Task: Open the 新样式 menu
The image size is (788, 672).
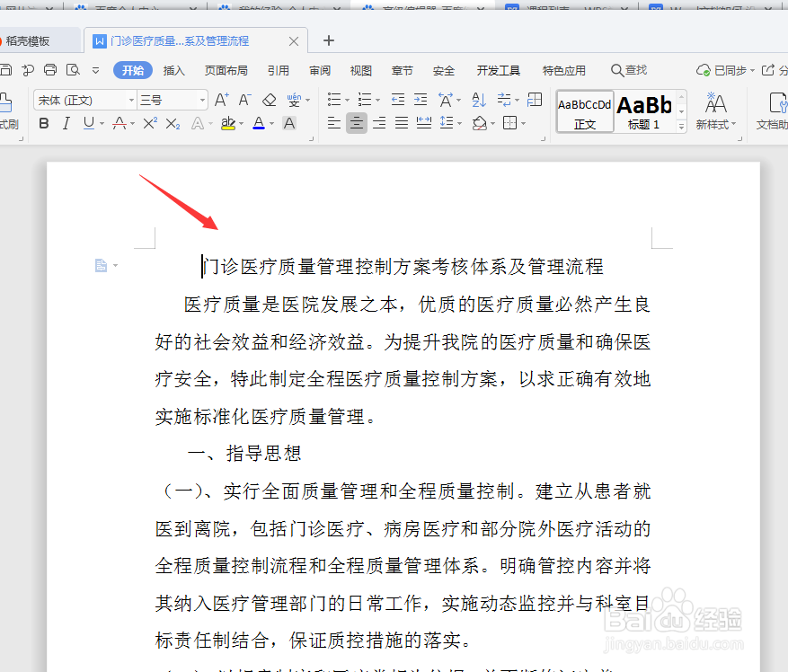Action: (716, 111)
